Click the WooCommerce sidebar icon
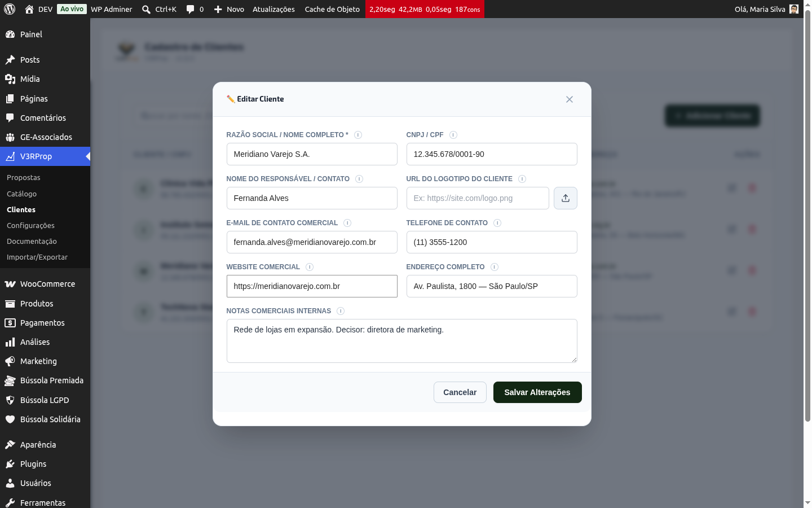Viewport: 812px width, 508px height. click(x=10, y=284)
